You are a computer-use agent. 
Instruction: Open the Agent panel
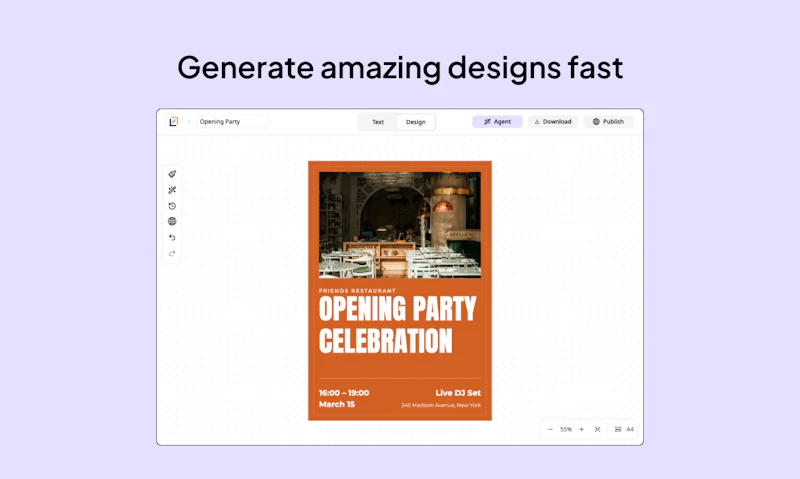(x=497, y=121)
